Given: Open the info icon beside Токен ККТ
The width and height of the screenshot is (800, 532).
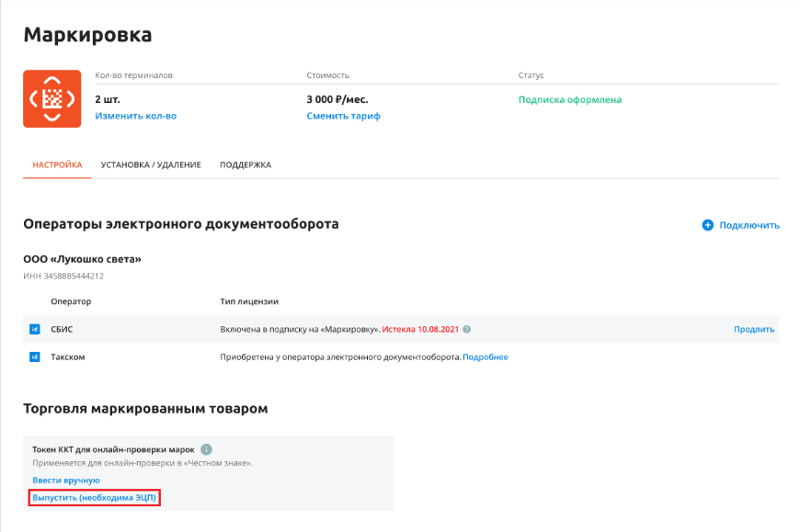Looking at the screenshot, I should (x=206, y=449).
